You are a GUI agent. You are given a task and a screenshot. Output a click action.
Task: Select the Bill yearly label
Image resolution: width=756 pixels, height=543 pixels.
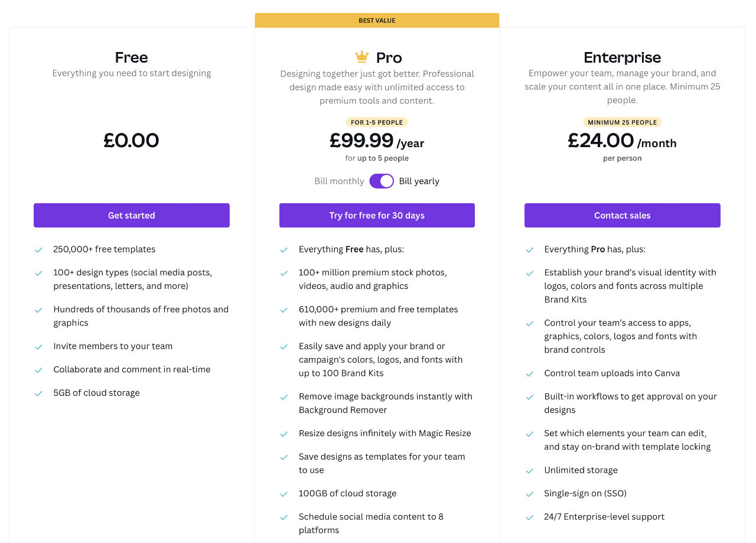click(419, 181)
